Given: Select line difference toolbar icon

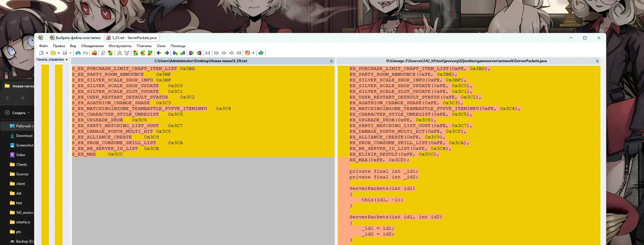Looking at the screenshot, I should pos(94,53).
